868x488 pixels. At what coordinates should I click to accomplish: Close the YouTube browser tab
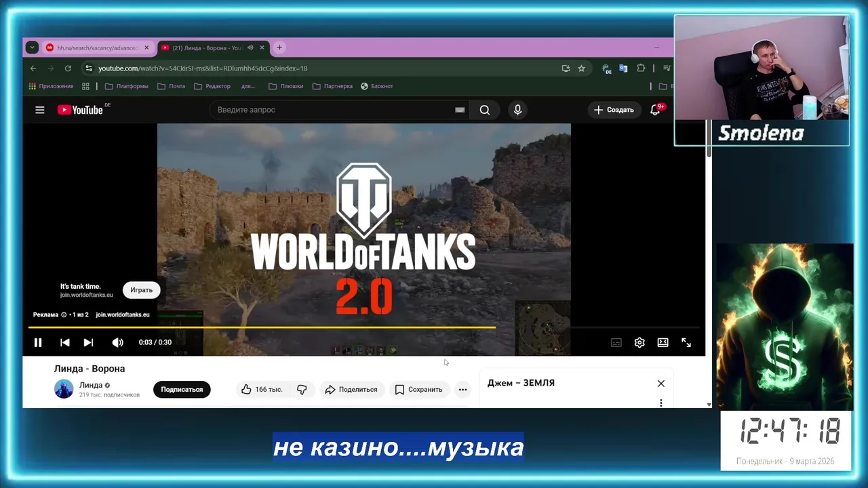(262, 48)
